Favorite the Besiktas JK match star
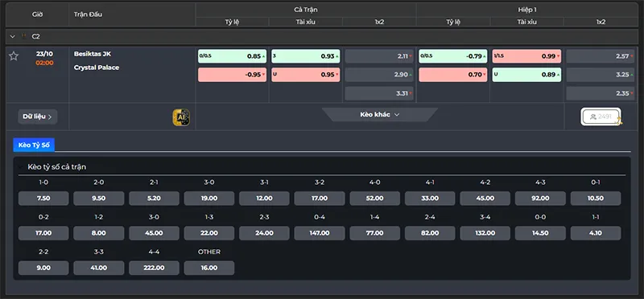This screenshot has width=644, height=299. [x=14, y=56]
